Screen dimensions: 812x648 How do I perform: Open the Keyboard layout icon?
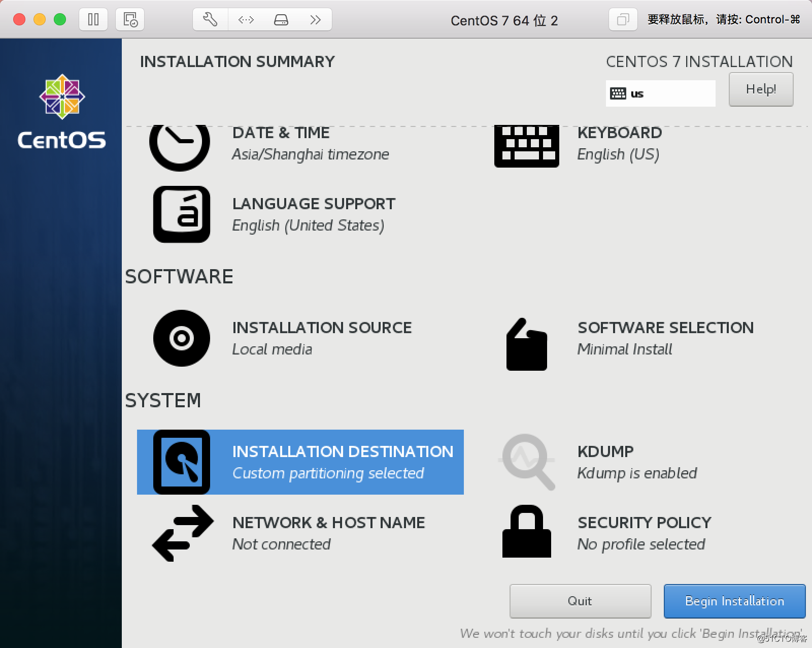(527, 146)
